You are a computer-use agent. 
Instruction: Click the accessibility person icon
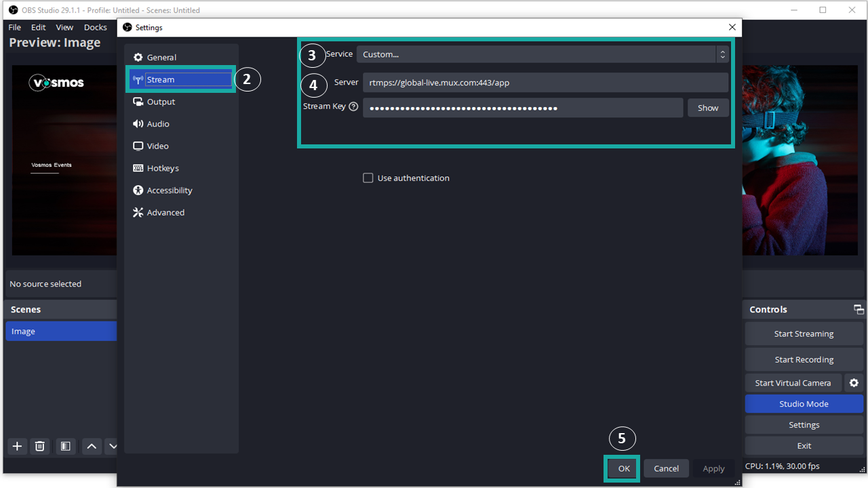[138, 190]
